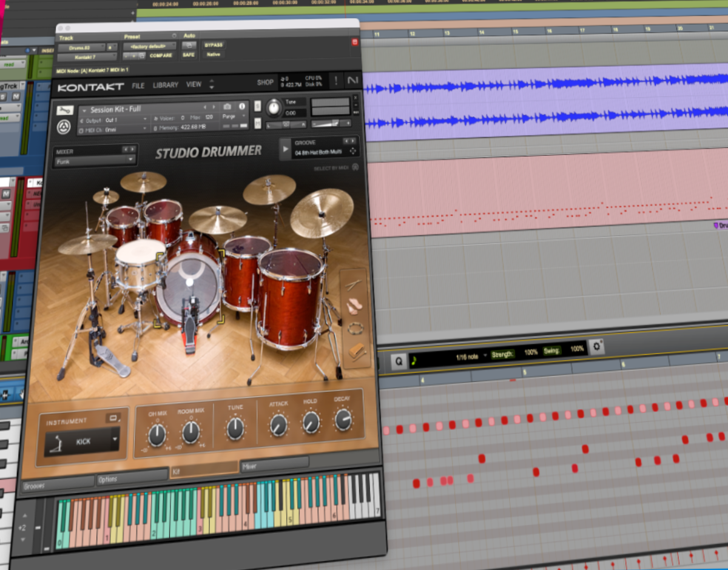Image resolution: width=728 pixels, height=570 pixels.
Task: Switch to the Kit tab
Action: [x=204, y=471]
